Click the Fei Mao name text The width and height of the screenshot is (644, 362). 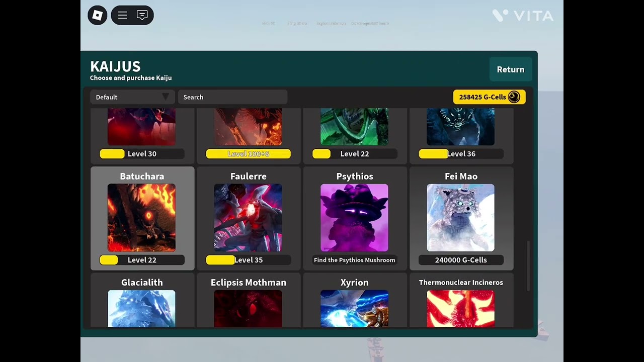461,176
